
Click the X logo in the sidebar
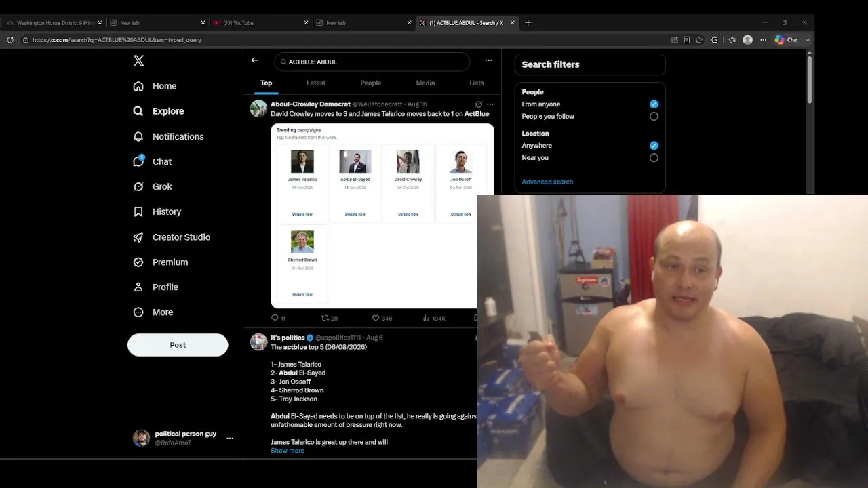(x=138, y=61)
